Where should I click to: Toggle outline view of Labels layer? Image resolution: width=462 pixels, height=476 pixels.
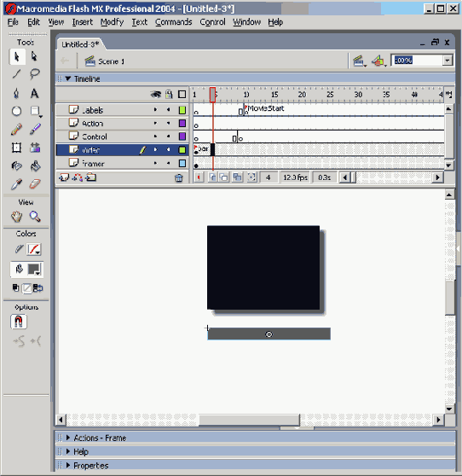[x=182, y=110]
